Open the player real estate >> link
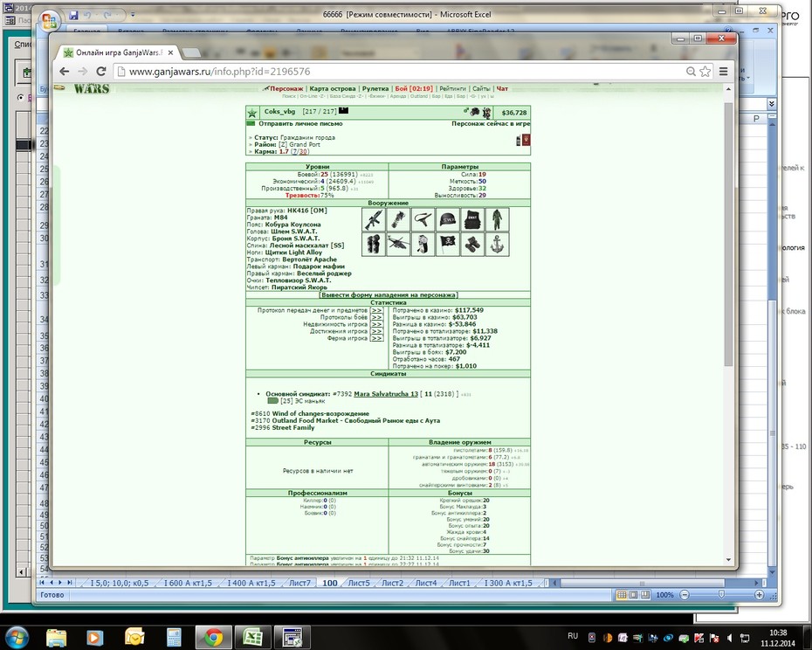Screen dimensions: 812x650 pyautogui.click(x=376, y=324)
